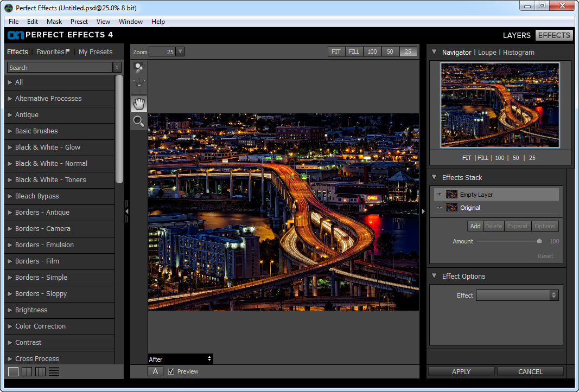
Task: Collapse the Effects Stack panel
Action: click(x=434, y=177)
